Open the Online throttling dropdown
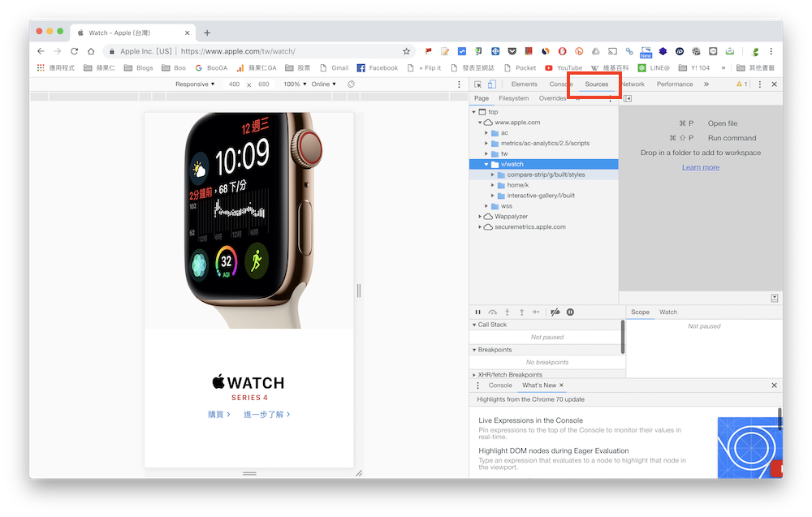 click(324, 84)
